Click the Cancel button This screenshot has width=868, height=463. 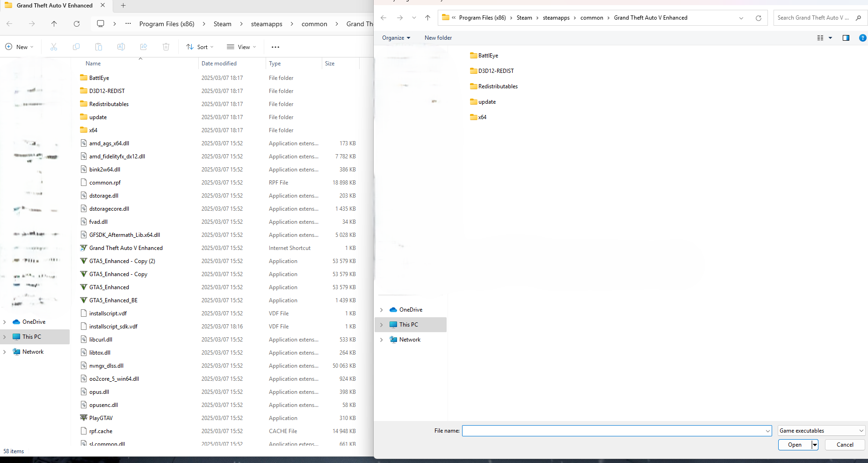click(845, 445)
